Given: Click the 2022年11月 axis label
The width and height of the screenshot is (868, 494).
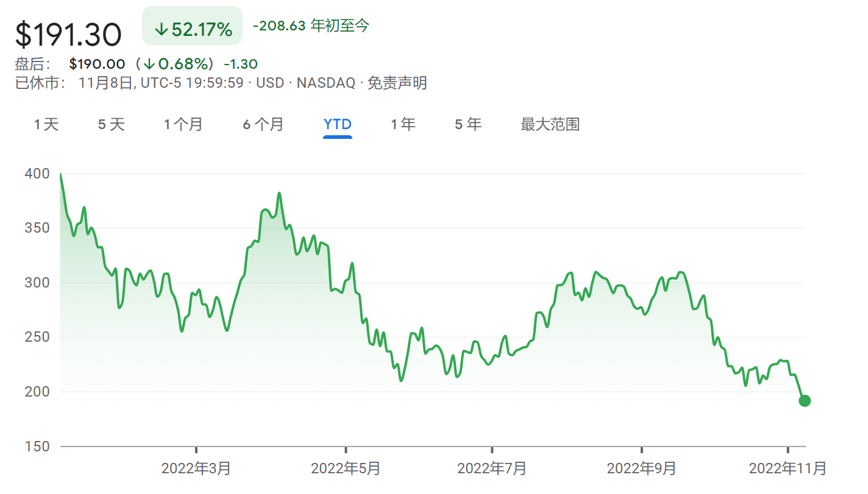Looking at the screenshot, I should point(788,468).
